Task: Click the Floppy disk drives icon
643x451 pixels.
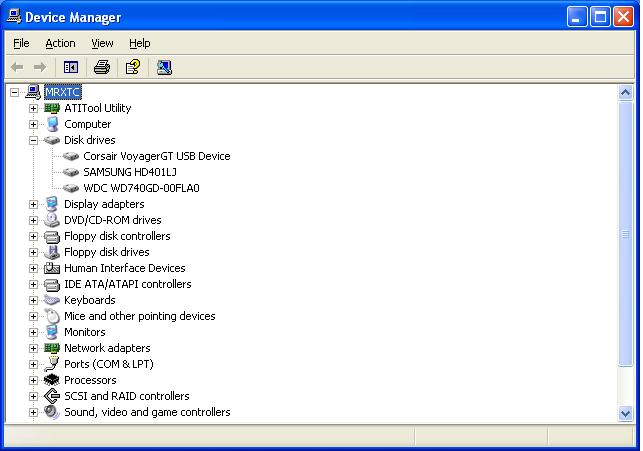Action: pos(52,252)
